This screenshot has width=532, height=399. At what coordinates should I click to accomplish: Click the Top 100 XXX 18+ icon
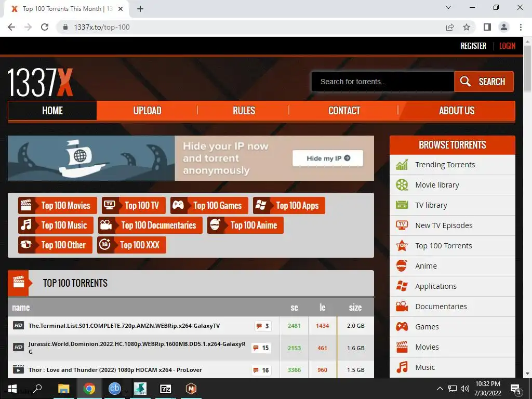105,245
